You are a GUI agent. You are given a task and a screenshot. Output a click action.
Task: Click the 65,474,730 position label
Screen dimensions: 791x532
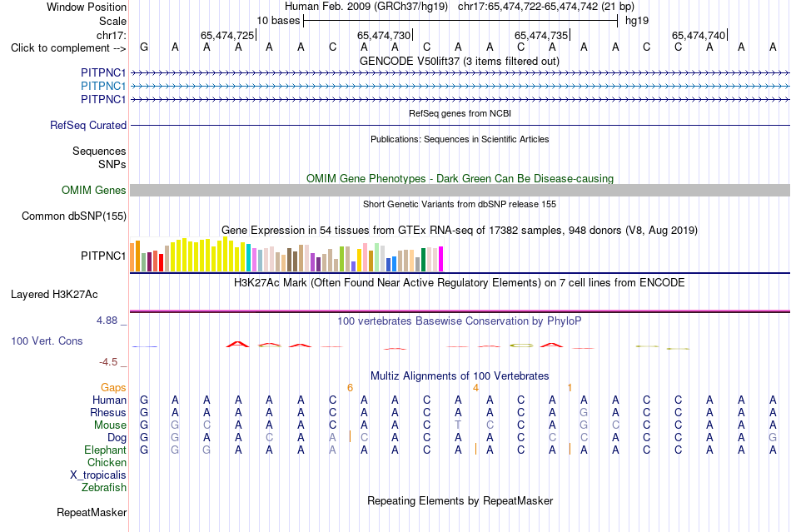(384, 35)
